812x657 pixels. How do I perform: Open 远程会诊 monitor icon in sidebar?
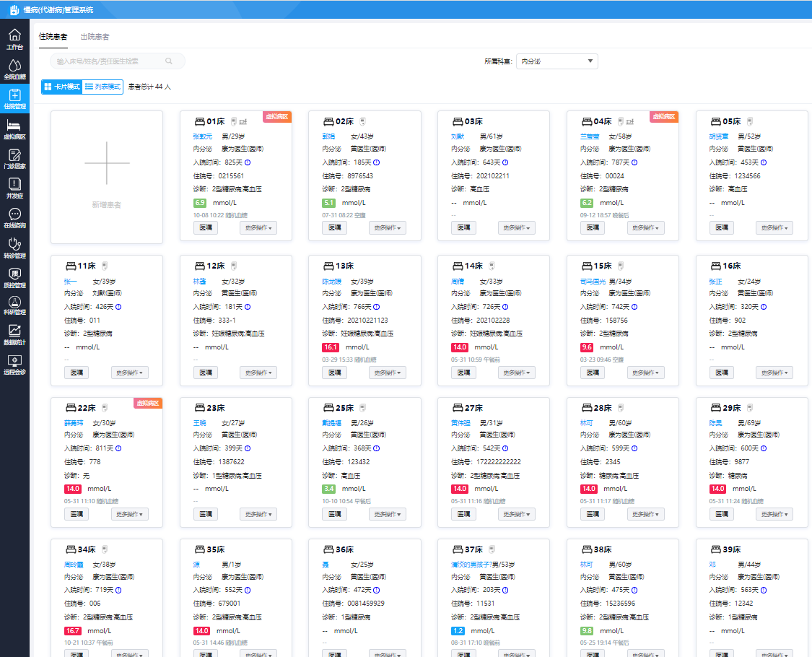coord(14,365)
